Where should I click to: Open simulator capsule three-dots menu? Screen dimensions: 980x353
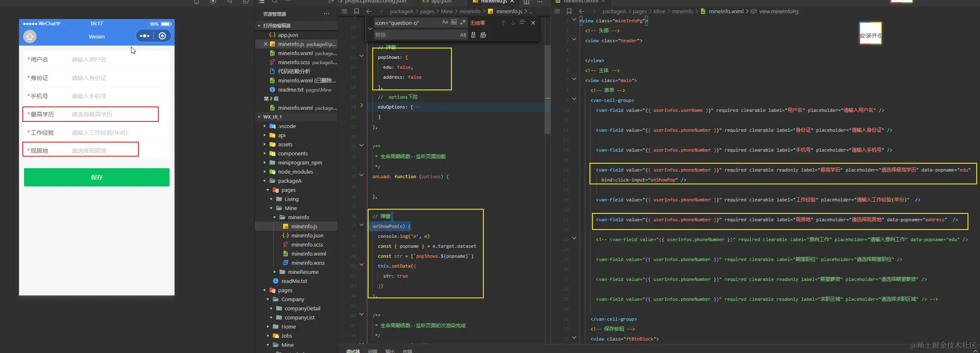coord(145,36)
